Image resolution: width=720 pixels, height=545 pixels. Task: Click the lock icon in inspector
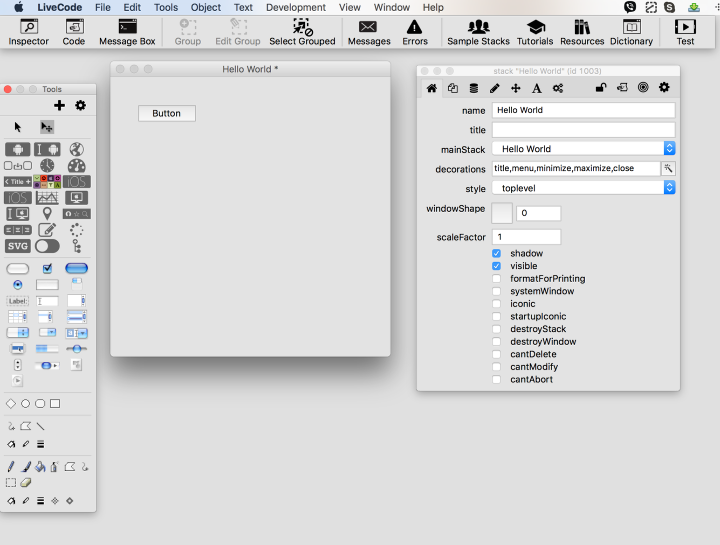point(601,87)
